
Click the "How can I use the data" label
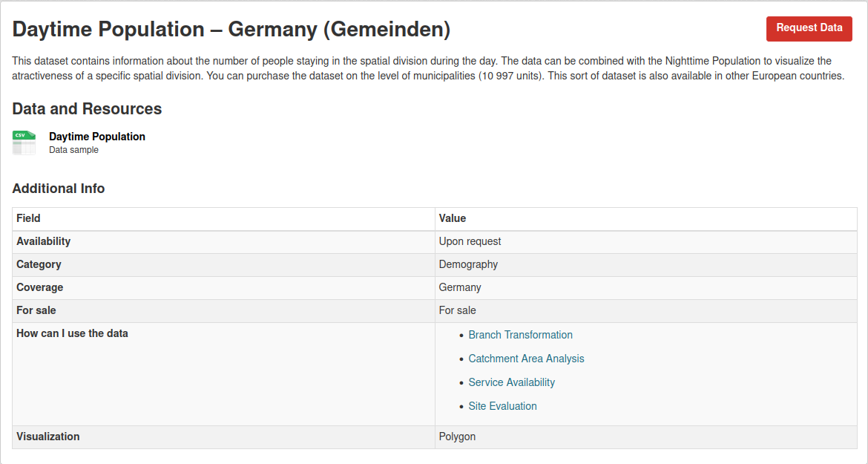pyautogui.click(x=72, y=333)
